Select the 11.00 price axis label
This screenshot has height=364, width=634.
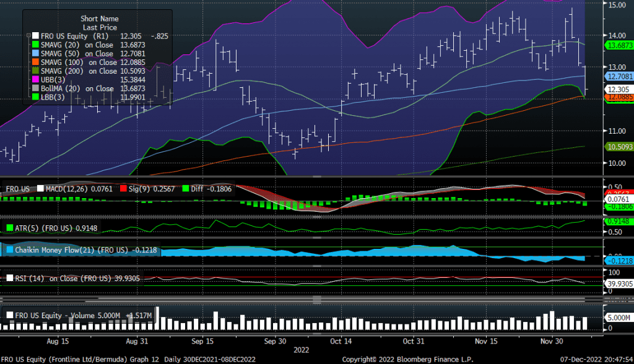click(617, 131)
